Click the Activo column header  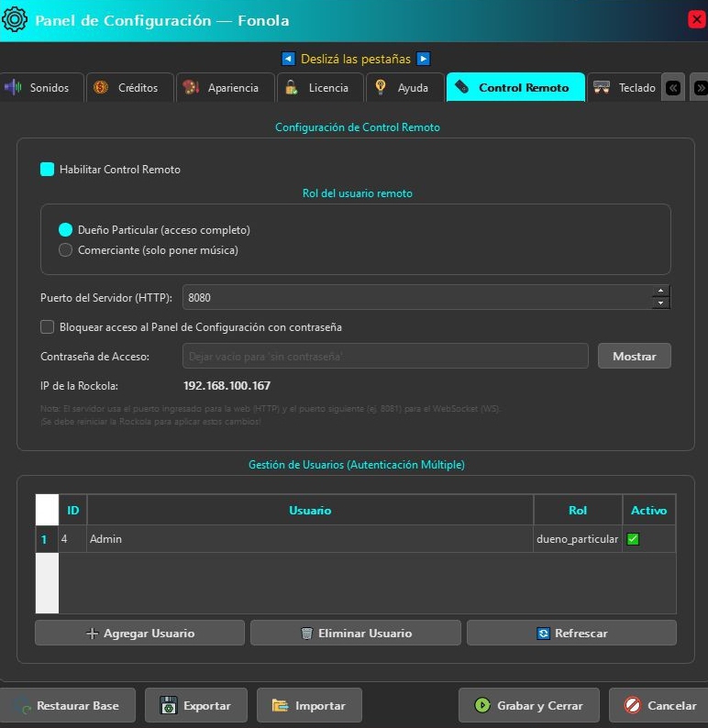(649, 511)
